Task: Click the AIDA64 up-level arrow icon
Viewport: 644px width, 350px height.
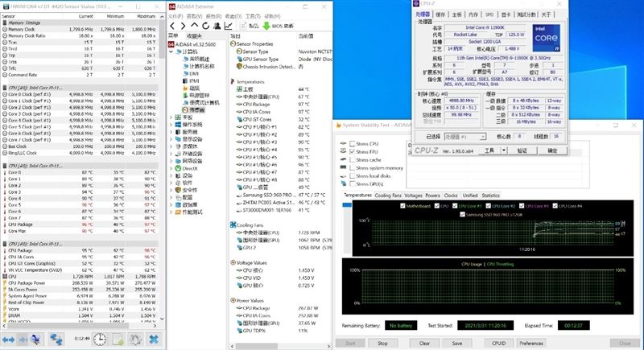Action: pos(194,26)
